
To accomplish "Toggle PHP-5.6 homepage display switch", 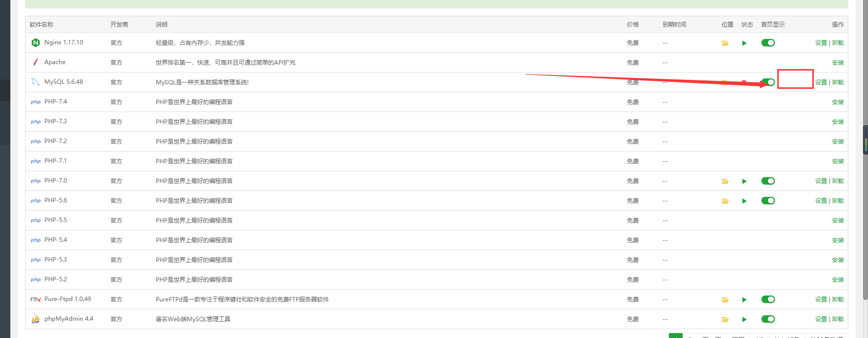I will tap(768, 201).
